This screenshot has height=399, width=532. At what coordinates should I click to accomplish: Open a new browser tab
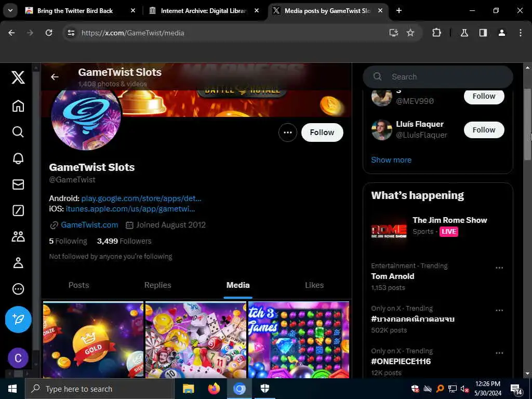tap(398, 10)
